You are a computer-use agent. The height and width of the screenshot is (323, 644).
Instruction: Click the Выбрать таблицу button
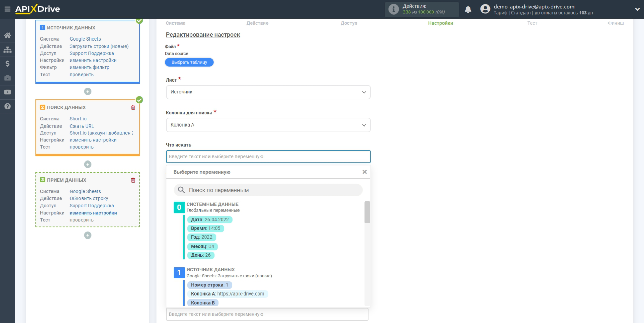(189, 62)
